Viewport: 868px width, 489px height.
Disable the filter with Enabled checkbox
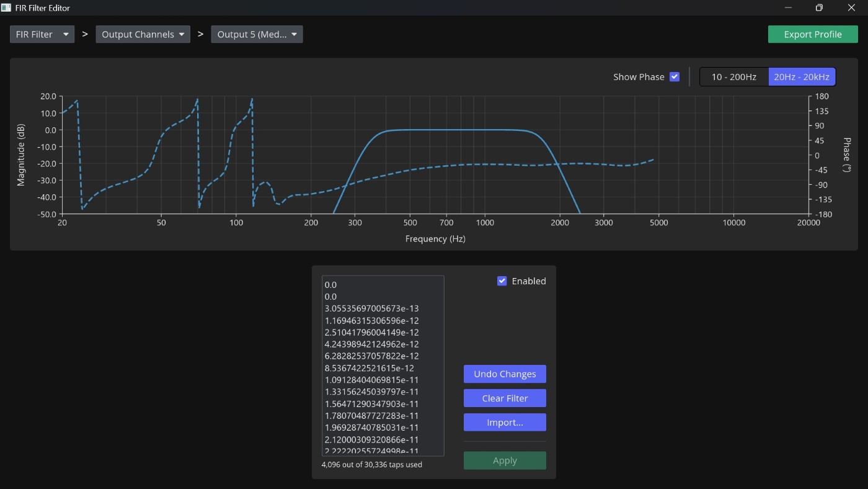point(502,281)
